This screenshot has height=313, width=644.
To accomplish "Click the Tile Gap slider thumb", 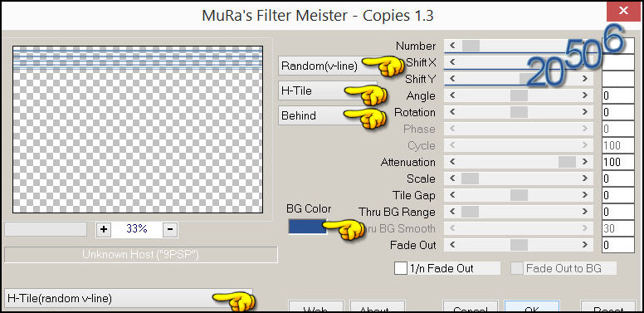I will 519,195.
